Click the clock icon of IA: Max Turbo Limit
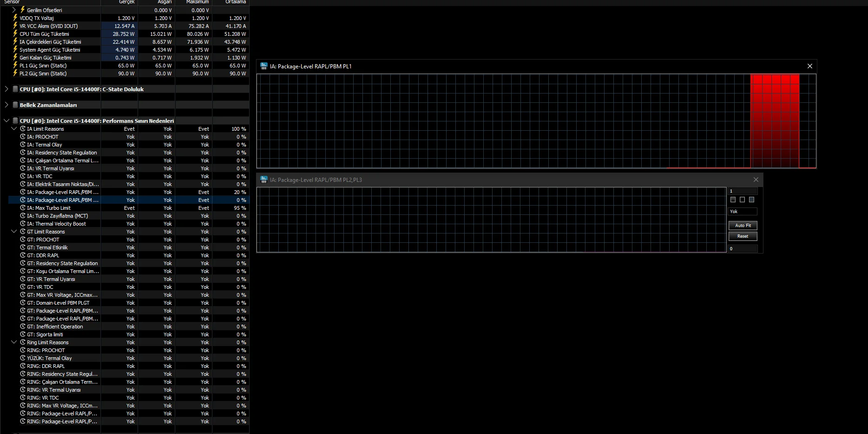Viewport: 868px width, 434px height. click(23, 207)
